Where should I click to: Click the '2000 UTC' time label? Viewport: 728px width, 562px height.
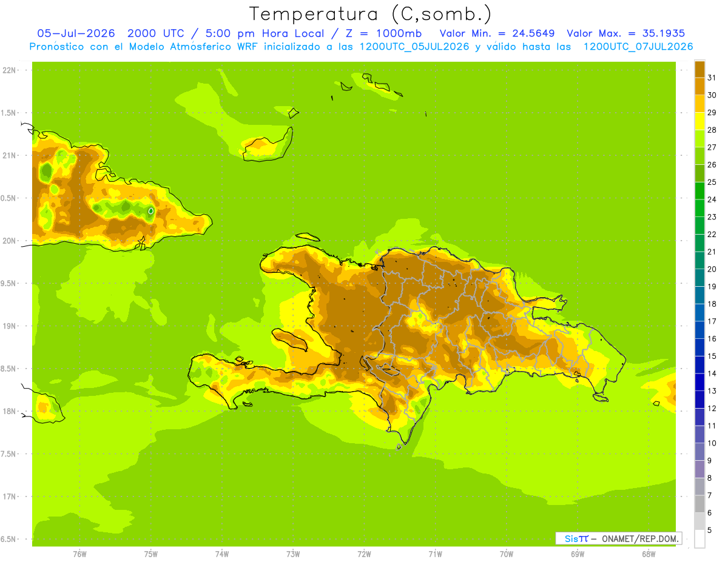tap(157, 33)
